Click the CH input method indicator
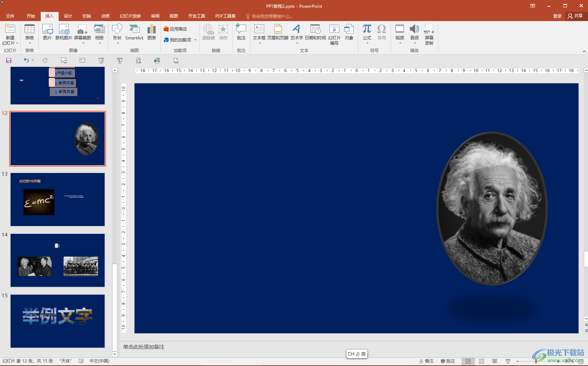This screenshot has height=366, width=588. click(357, 354)
